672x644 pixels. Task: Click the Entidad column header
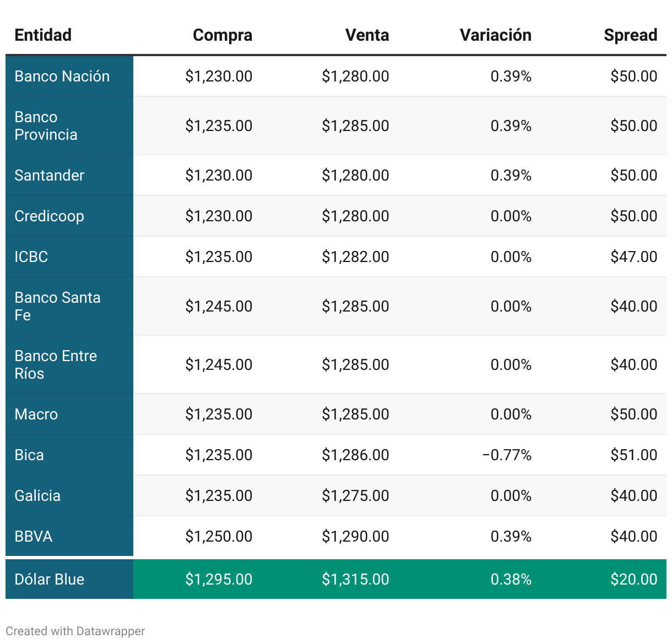click(43, 35)
